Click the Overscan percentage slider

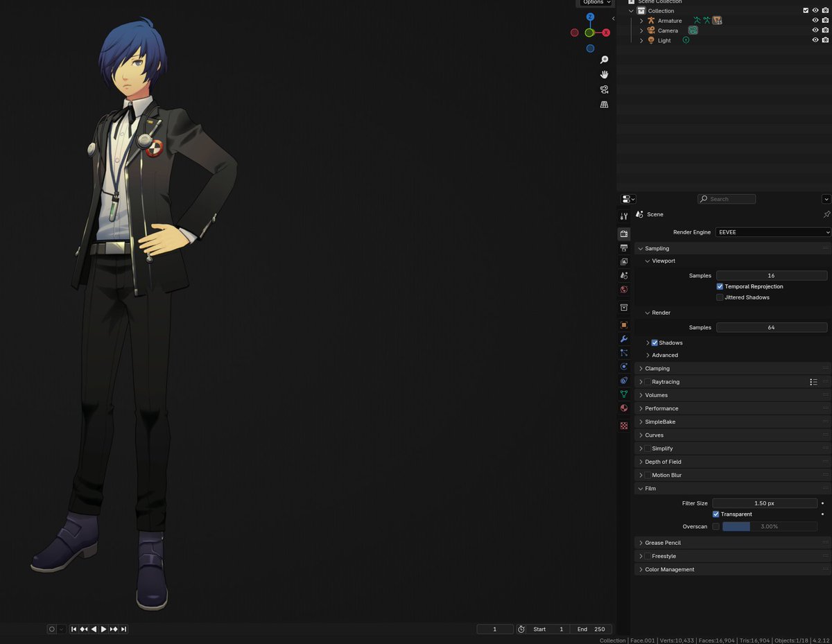[770, 527]
